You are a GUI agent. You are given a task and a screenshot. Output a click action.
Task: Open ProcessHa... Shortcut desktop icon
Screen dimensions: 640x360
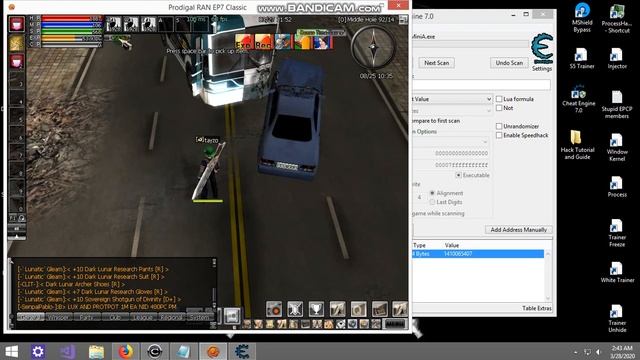(617, 18)
